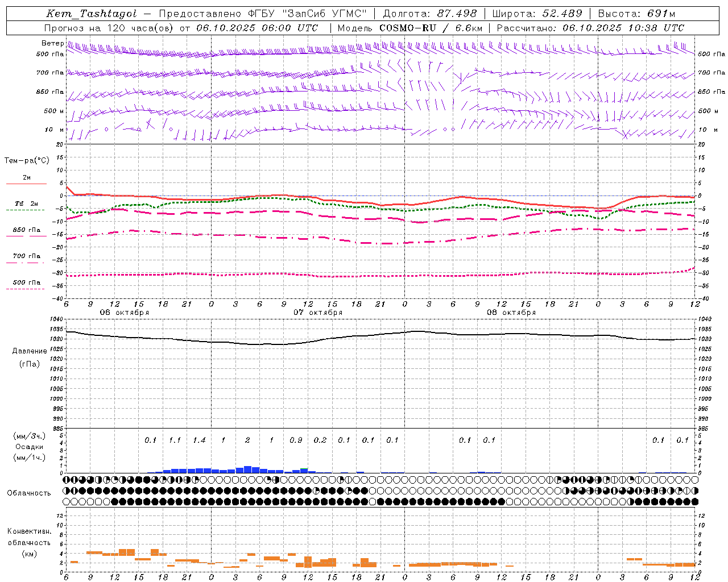Image resolution: width=728 pixels, height=582 pixels.
Task: Click the 0.9 precipitation amount value
Action: pyautogui.click(x=296, y=440)
